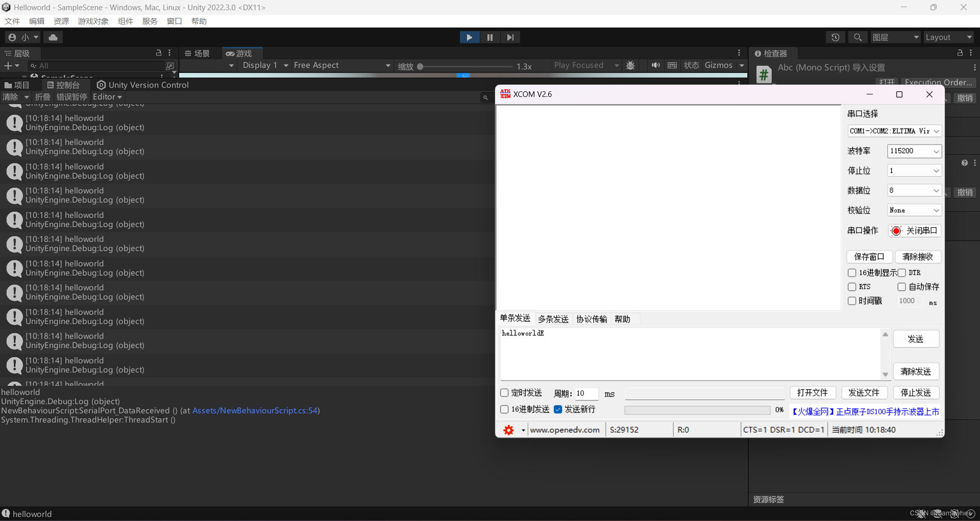Expand the Gizmos dropdown in Game view
Viewport: 980px width, 521px height.
(742, 65)
